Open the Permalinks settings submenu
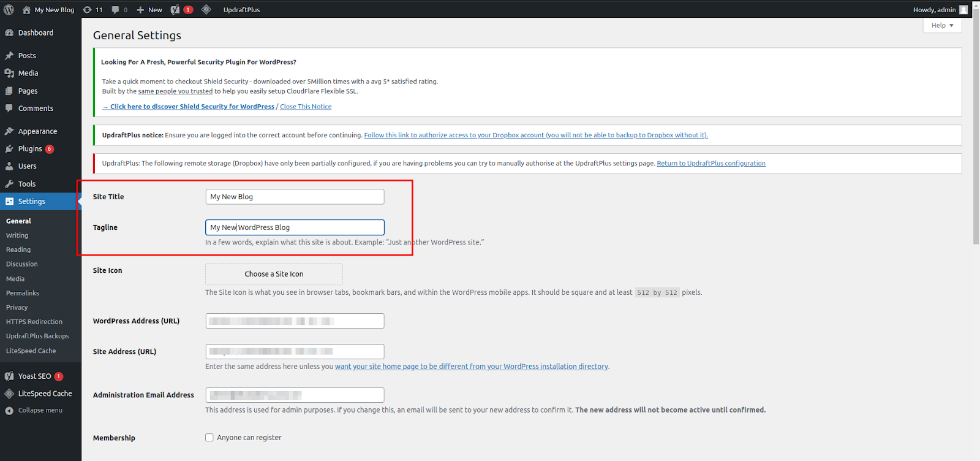The height and width of the screenshot is (461, 980). pyautogui.click(x=23, y=293)
